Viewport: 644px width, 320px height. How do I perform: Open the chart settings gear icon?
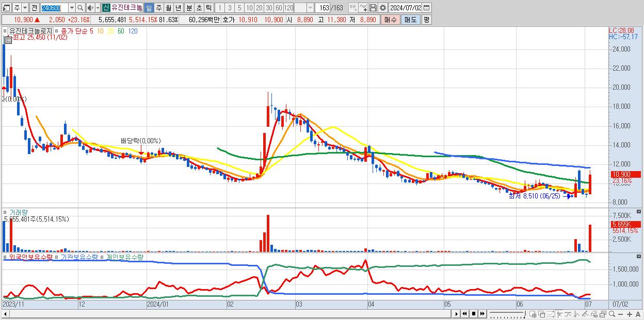click(383, 8)
